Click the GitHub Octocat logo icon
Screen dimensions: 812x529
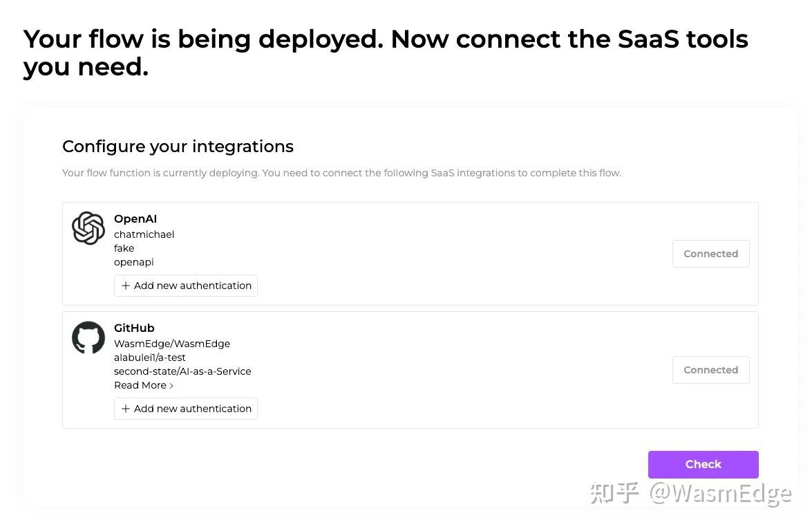click(88, 337)
